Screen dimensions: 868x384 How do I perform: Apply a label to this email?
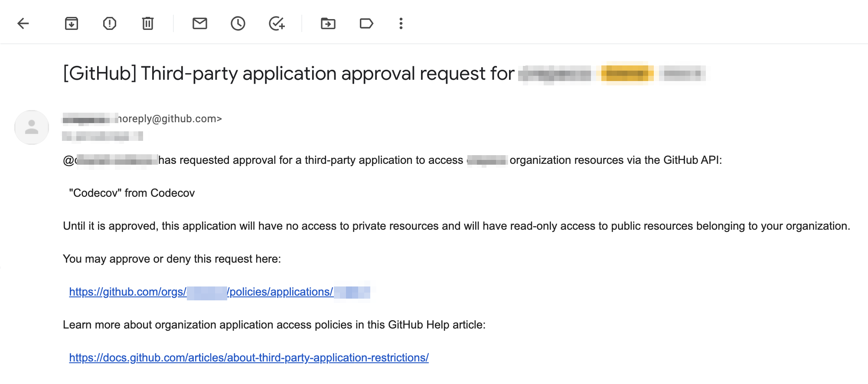pyautogui.click(x=366, y=23)
